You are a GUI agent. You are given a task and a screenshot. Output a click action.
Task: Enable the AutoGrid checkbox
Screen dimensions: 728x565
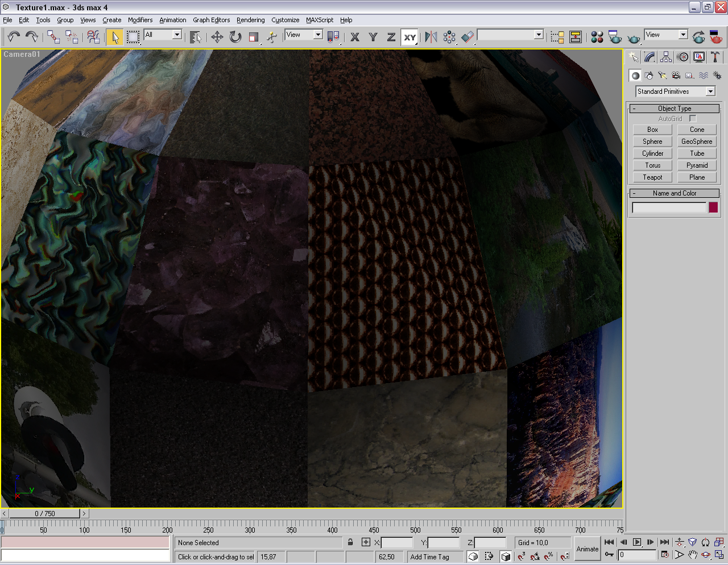click(x=693, y=118)
